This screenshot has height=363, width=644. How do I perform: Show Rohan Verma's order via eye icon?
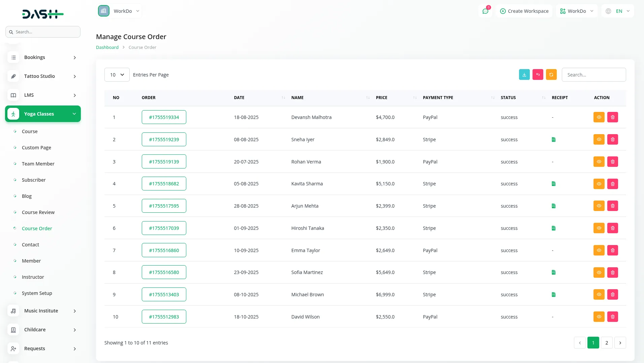pos(599,162)
